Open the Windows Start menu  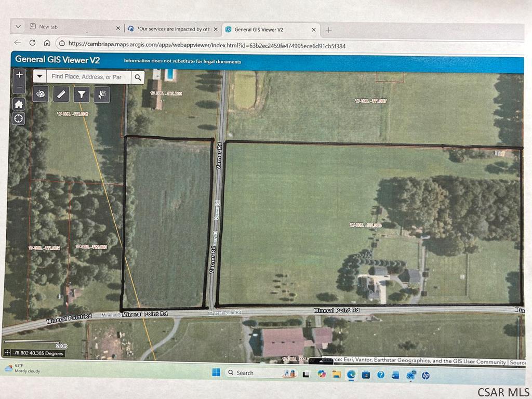[216, 373]
